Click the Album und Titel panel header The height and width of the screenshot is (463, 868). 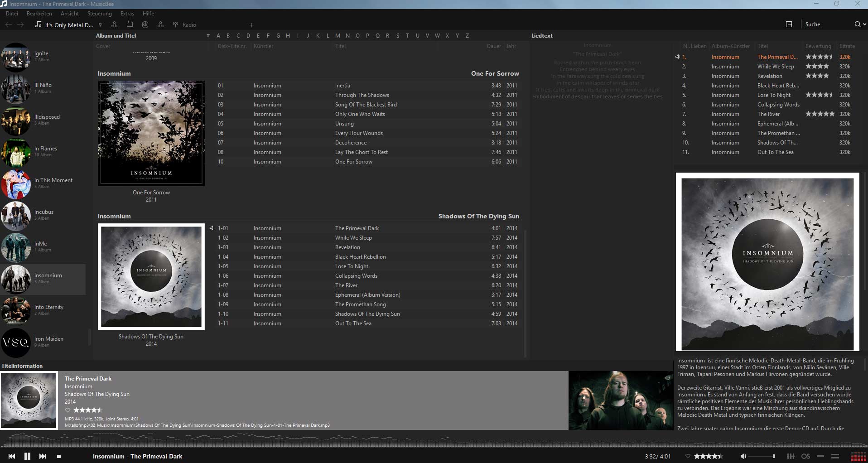coord(116,35)
